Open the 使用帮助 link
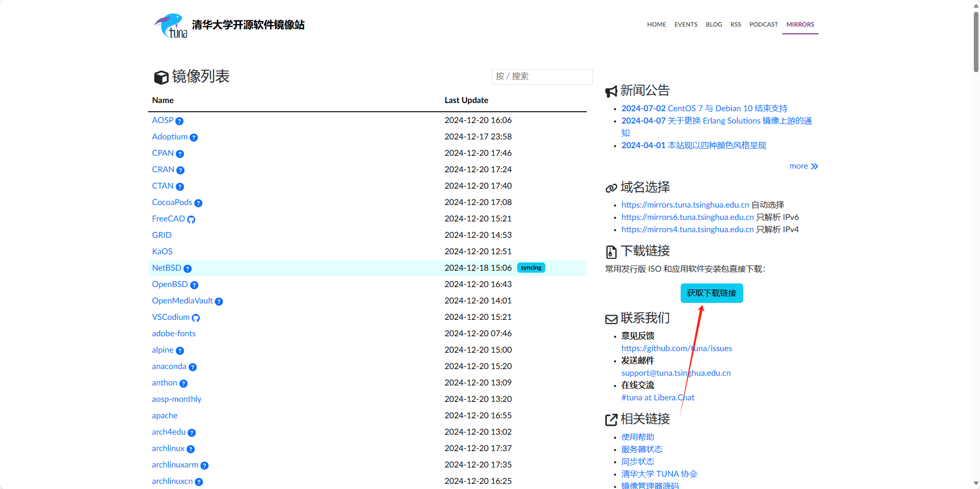This screenshot has height=489, width=980. 638,437
